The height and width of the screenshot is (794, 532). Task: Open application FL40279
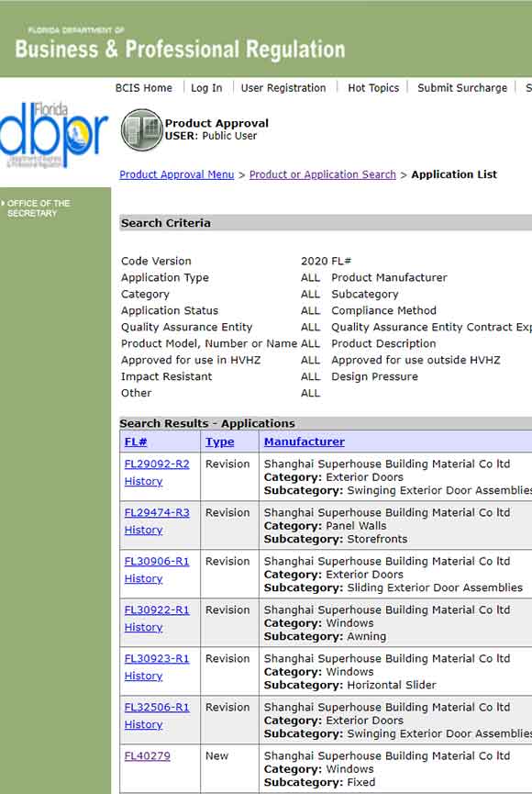coord(148,755)
